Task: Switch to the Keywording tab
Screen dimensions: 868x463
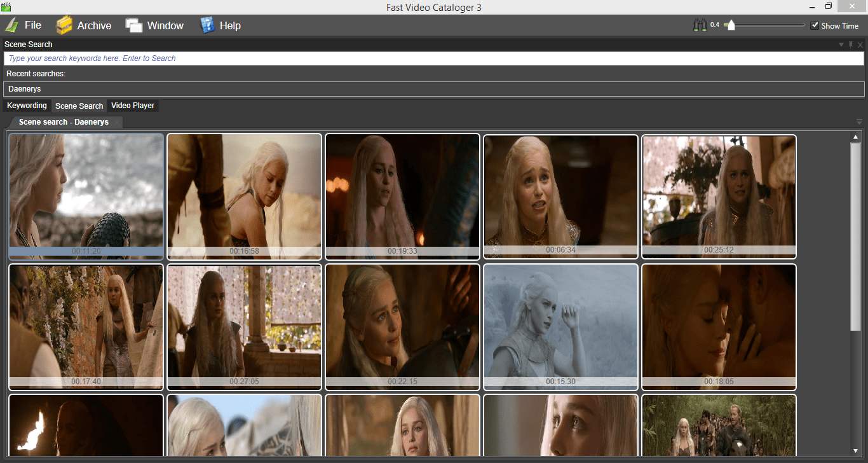Action: pos(27,106)
